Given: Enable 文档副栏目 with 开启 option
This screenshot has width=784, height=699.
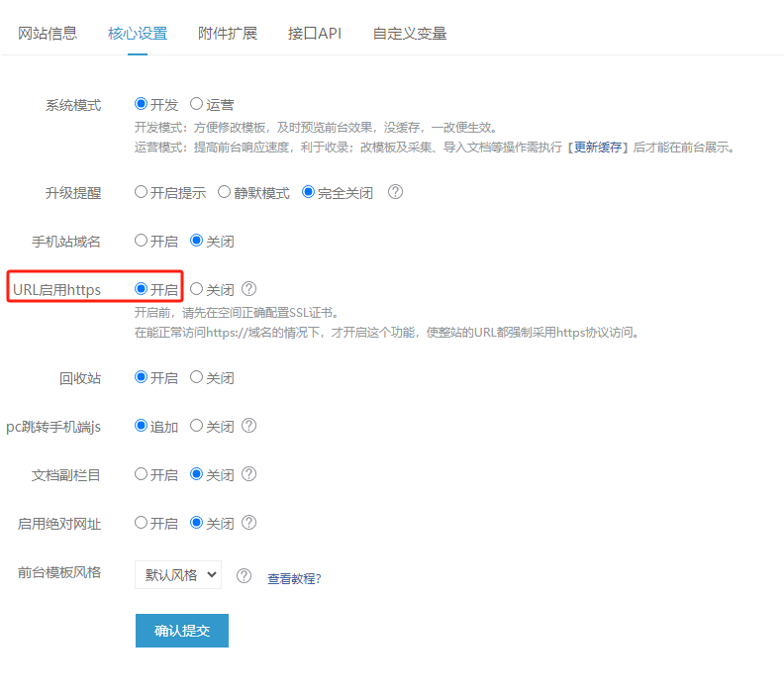Looking at the screenshot, I should [x=141, y=474].
